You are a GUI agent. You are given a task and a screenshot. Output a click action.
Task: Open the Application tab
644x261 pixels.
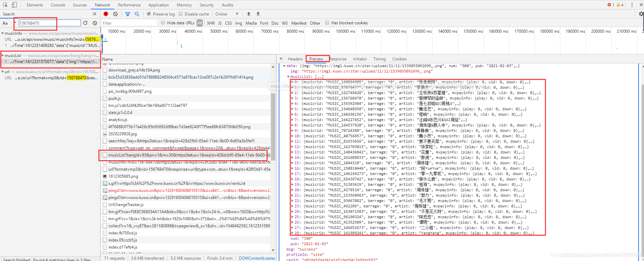pos(158,5)
